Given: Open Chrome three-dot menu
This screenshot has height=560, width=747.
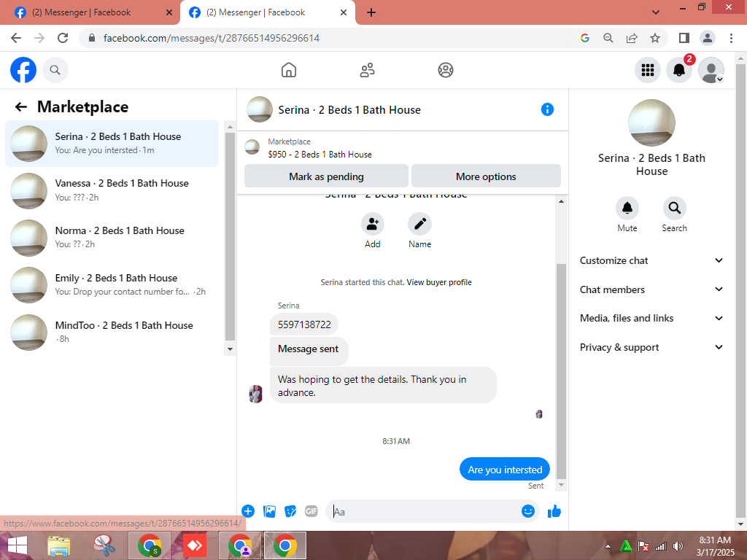Looking at the screenshot, I should [x=731, y=38].
